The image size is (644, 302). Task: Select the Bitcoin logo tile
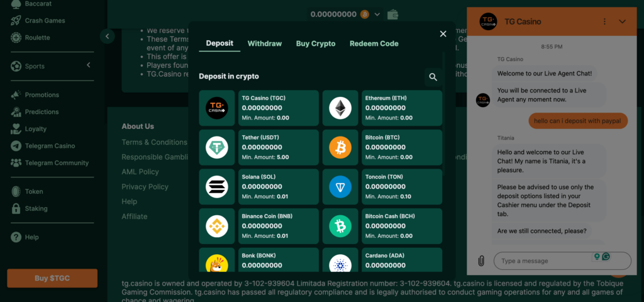[x=340, y=147]
